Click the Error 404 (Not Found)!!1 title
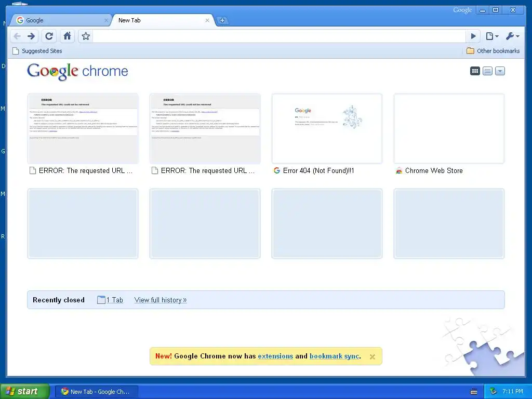The width and height of the screenshot is (532, 399). (x=318, y=170)
